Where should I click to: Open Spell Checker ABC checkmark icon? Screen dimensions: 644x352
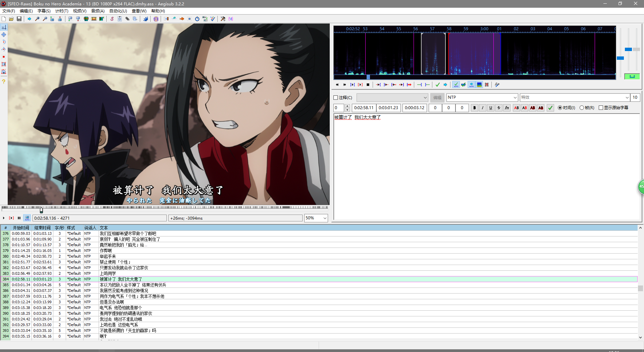click(x=213, y=19)
